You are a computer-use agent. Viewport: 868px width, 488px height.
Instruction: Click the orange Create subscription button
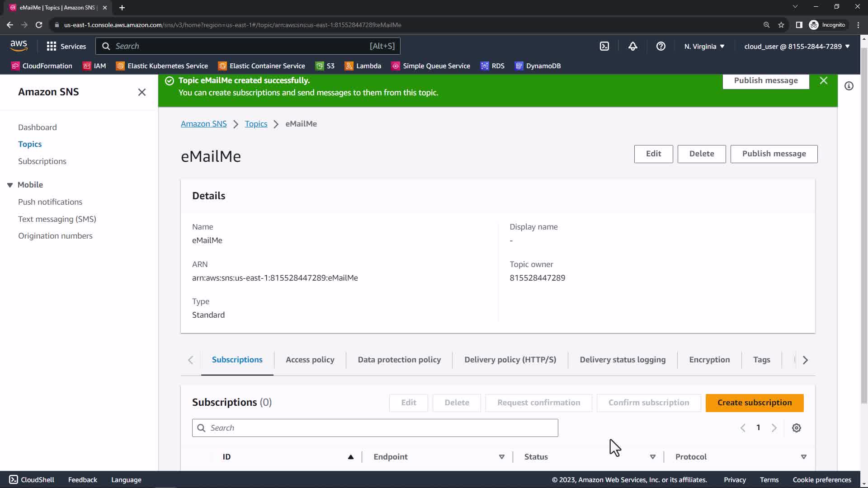click(x=754, y=403)
